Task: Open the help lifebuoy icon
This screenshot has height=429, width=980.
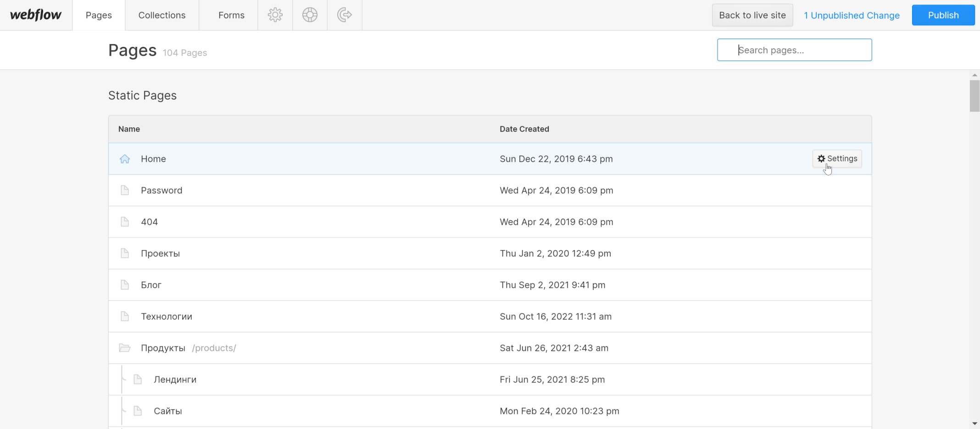Action: pyautogui.click(x=310, y=15)
